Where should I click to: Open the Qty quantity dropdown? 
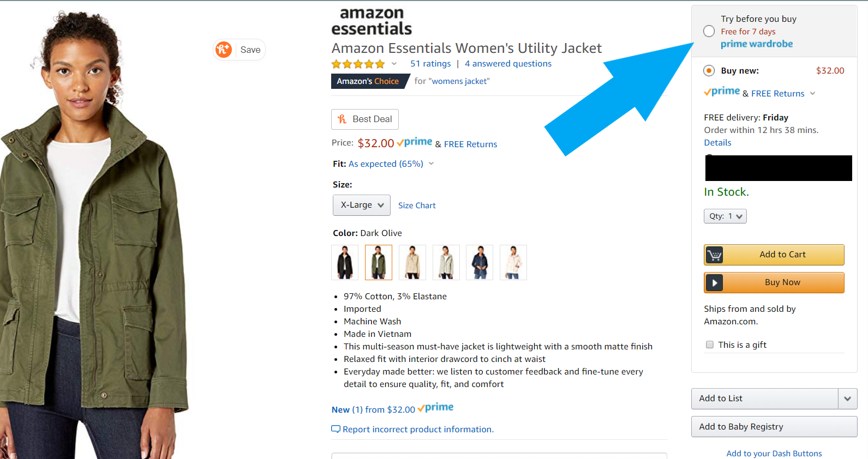[x=725, y=216]
